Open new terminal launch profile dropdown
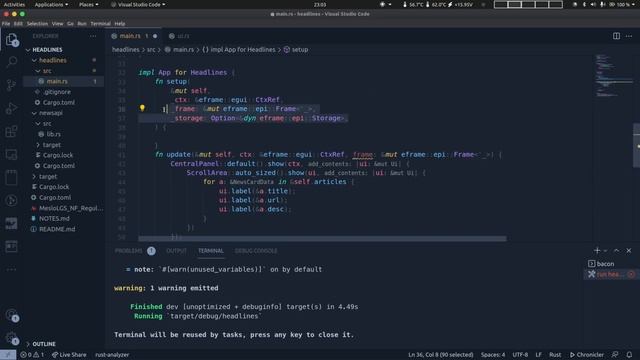 pyautogui.click(x=605, y=251)
